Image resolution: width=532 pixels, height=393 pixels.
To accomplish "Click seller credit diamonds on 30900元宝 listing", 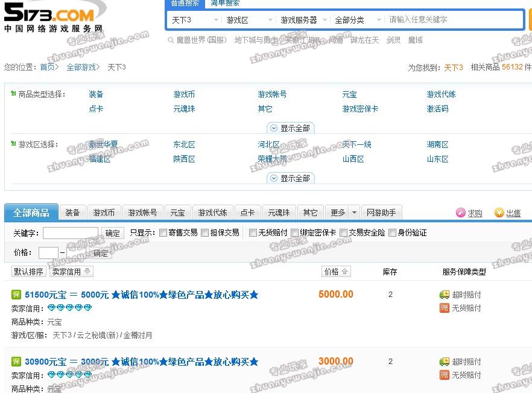I will (69, 375).
